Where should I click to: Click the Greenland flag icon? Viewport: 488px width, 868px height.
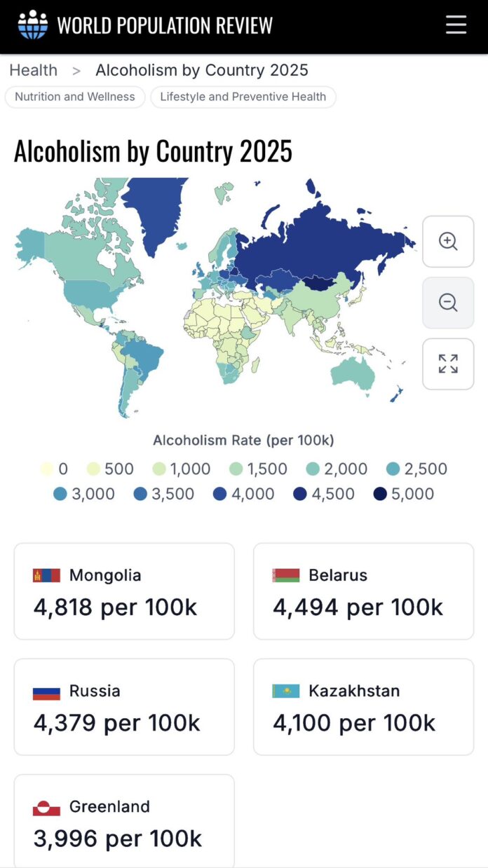(46, 807)
